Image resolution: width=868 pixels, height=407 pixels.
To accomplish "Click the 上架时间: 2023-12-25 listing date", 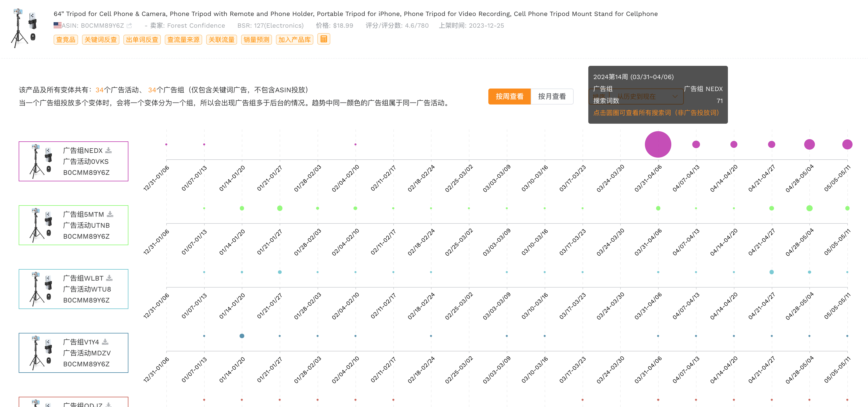I will pos(471,26).
